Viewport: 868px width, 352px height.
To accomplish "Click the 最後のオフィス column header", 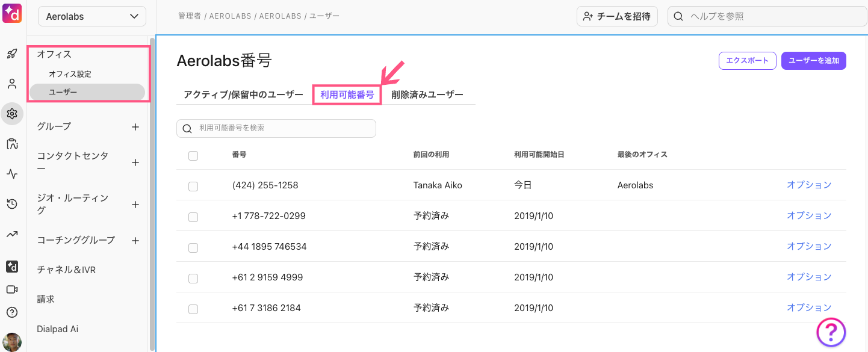I will 642,155.
